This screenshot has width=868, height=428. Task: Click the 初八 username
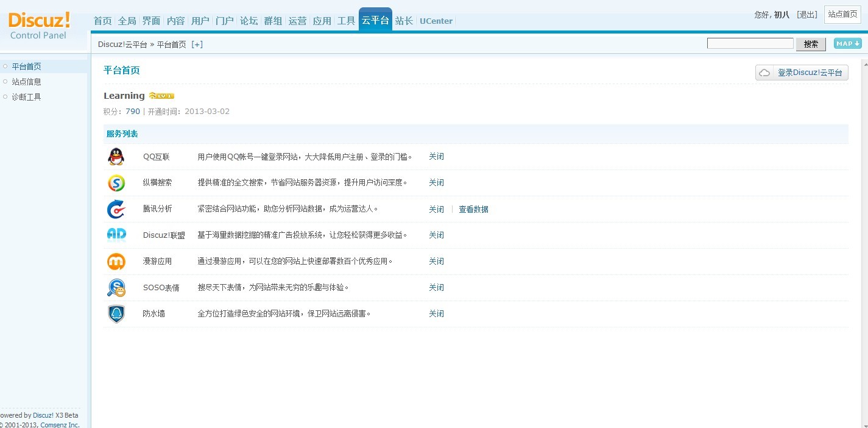coord(782,15)
